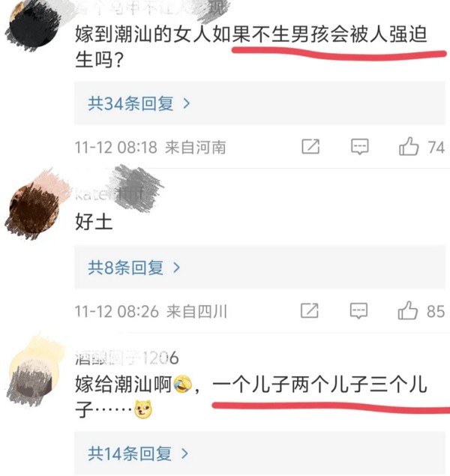450x476 pixels.
Task: Like the comment with 85 likes
Action: (421, 310)
